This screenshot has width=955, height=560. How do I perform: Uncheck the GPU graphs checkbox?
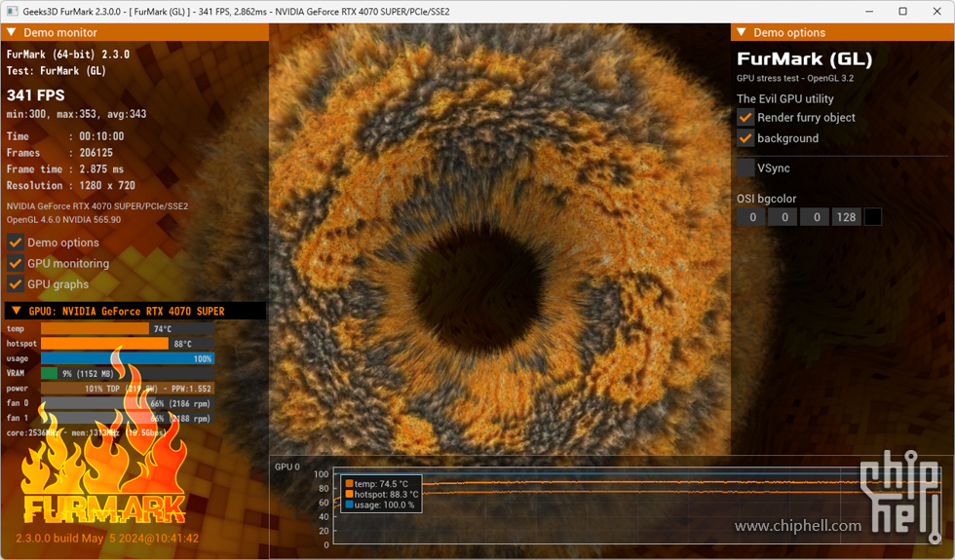pyautogui.click(x=16, y=283)
